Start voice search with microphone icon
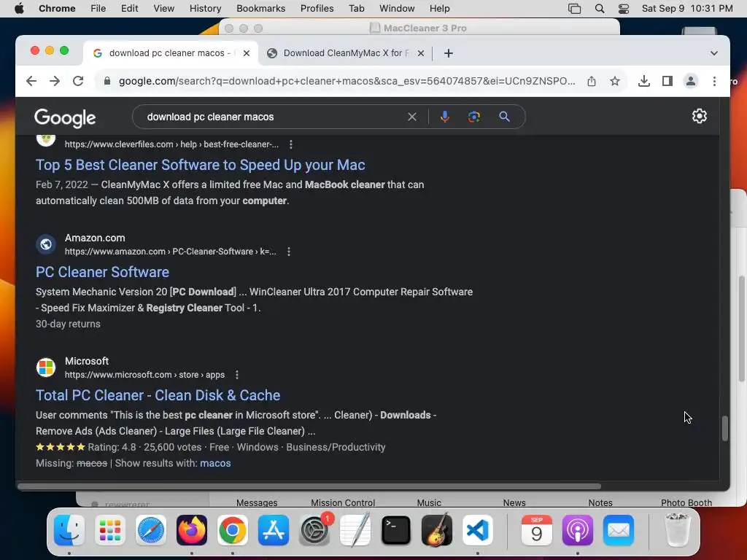Viewport: 747px width, 560px height. click(x=444, y=117)
